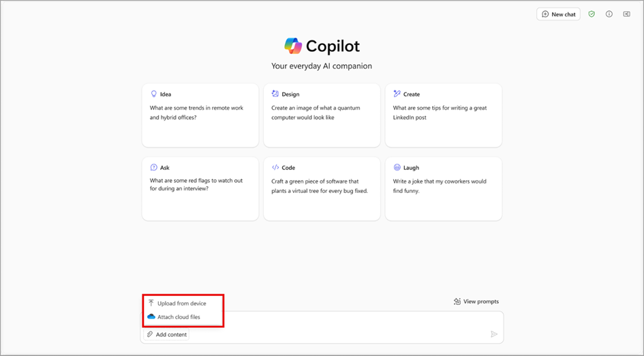Open the Add content menu
This screenshot has width=644, height=356.
(x=167, y=334)
